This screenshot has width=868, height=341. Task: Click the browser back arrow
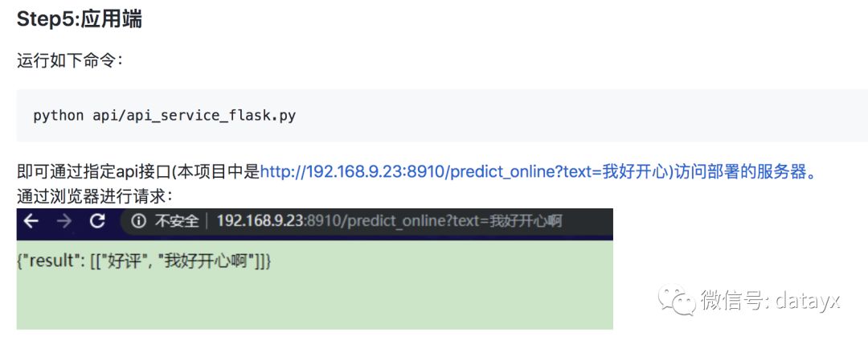31,221
